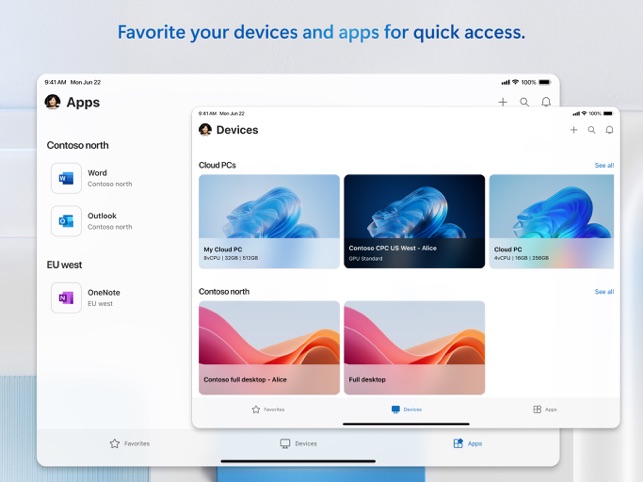Click Wi-Fi icon in Apps window status bar
The image size is (643, 482).
pyautogui.click(x=515, y=82)
